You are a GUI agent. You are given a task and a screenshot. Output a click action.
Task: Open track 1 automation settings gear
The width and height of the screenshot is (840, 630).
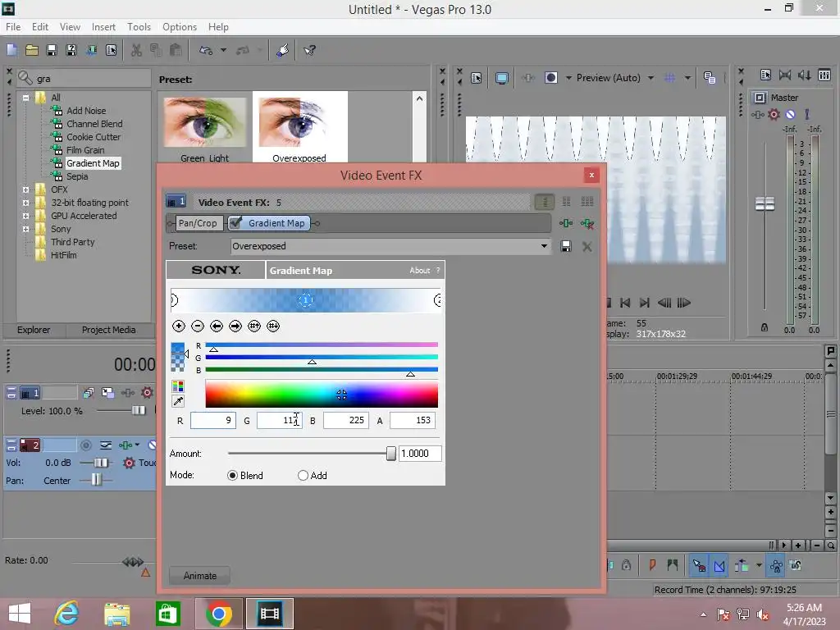[147, 393]
